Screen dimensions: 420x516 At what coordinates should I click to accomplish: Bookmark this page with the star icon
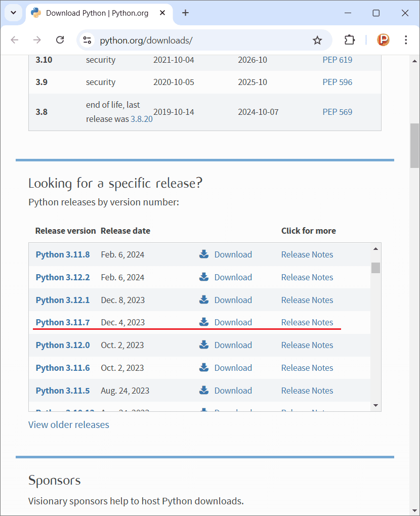click(317, 40)
